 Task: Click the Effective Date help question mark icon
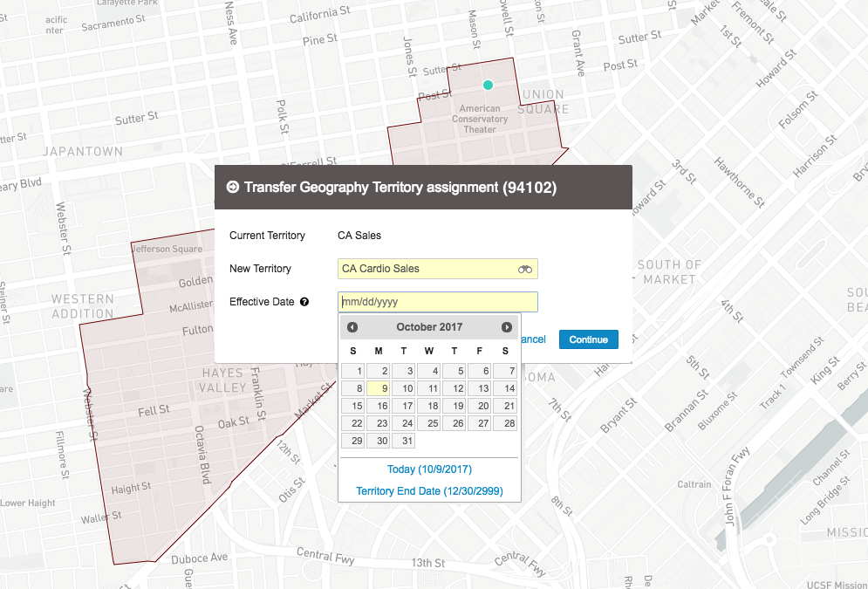pos(304,302)
